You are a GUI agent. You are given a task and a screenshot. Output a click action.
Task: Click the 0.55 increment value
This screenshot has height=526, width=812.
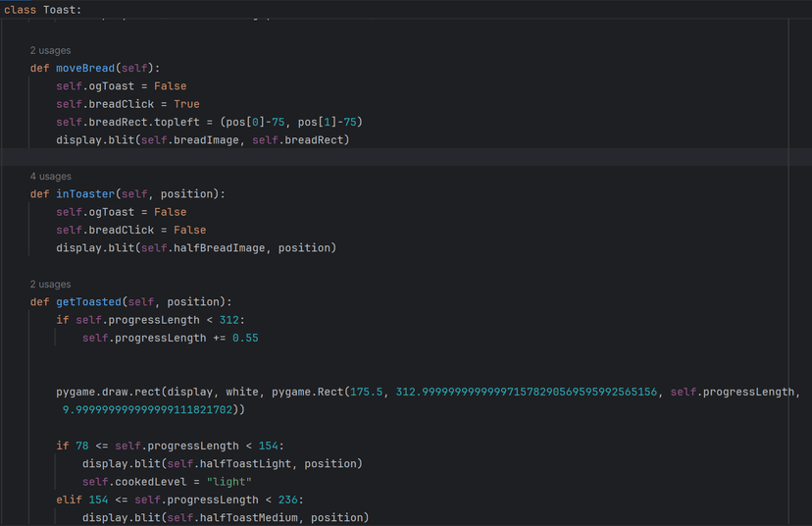[x=245, y=338]
